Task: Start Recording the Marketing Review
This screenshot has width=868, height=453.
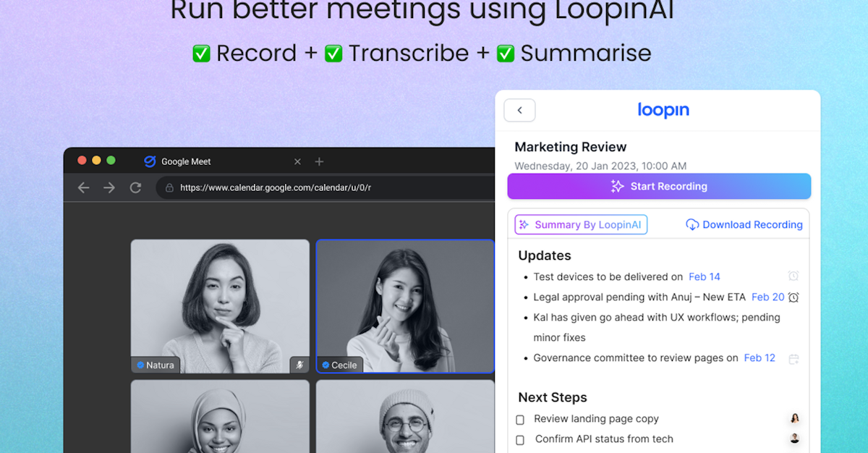Action: (659, 186)
